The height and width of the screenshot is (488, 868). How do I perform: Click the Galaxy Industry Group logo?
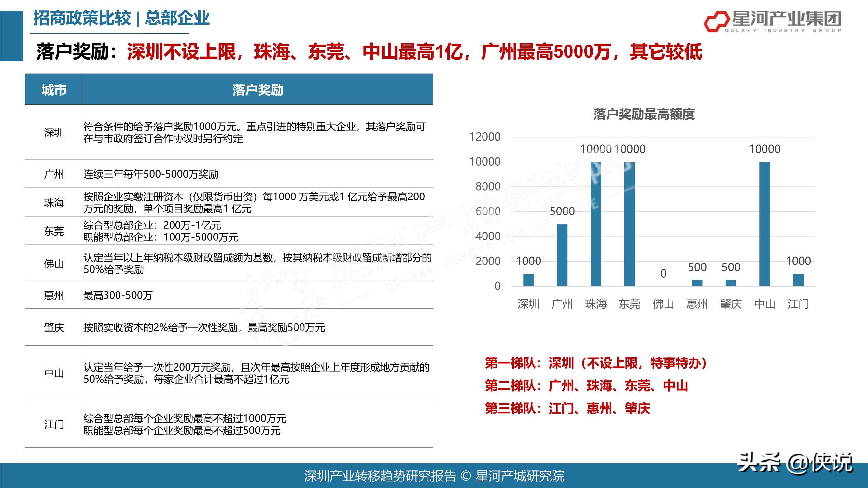point(773,21)
